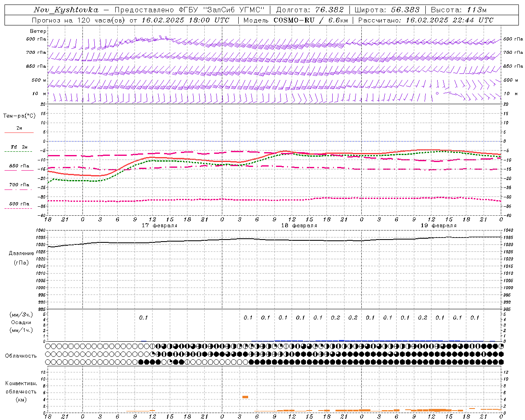Click the Ветер panel label
This screenshot has height=420, width=525.
(x=38, y=31)
